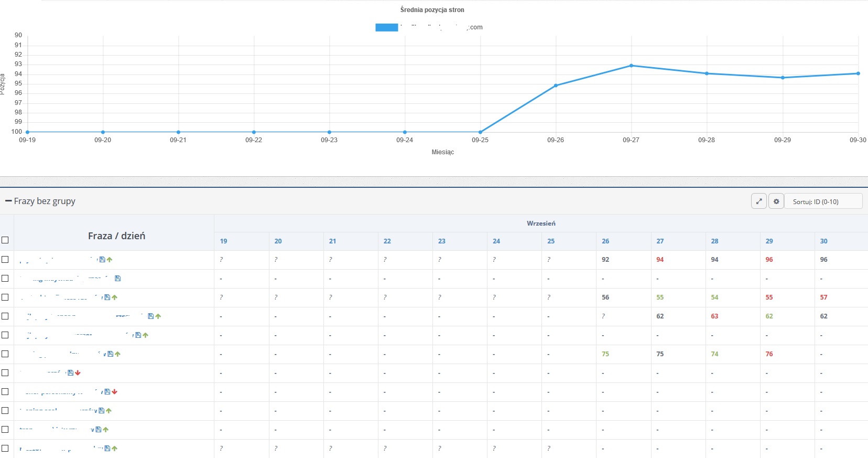Click the day 30 column header

(x=824, y=241)
